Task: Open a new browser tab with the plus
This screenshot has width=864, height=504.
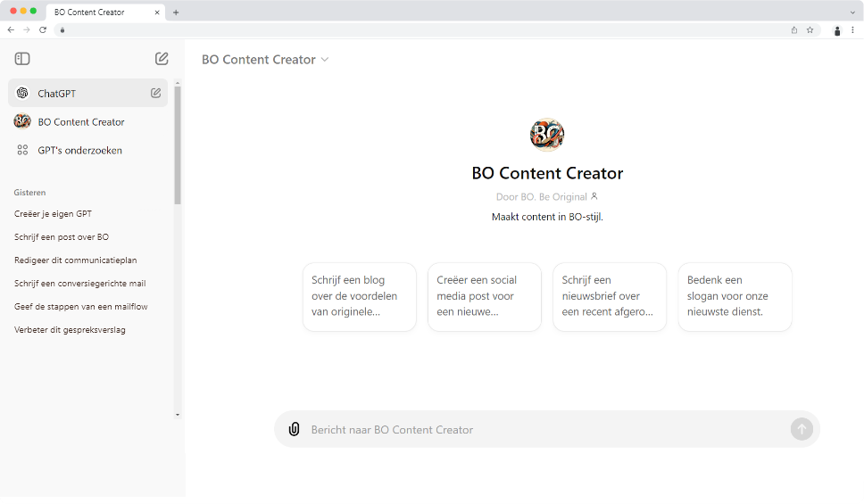Action: (x=176, y=12)
